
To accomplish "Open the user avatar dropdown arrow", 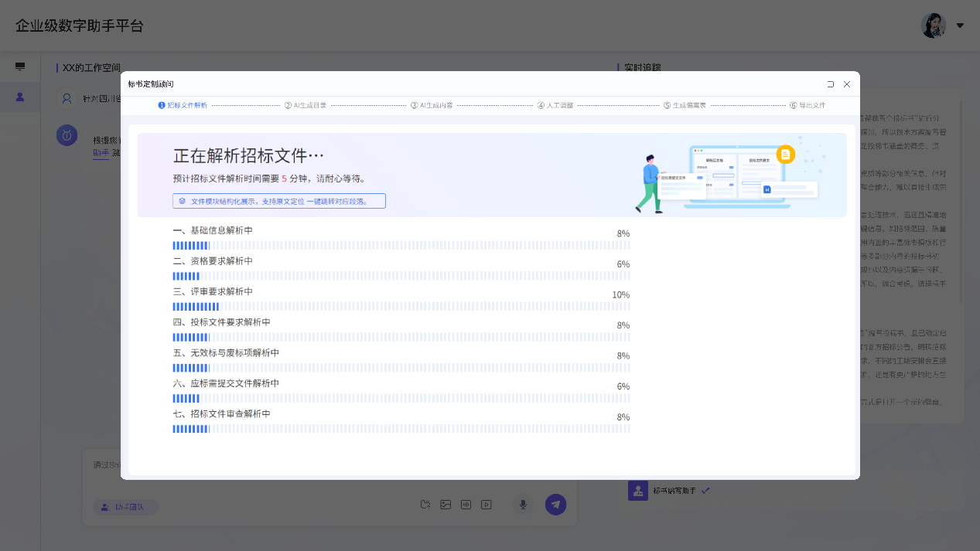I will point(960,26).
